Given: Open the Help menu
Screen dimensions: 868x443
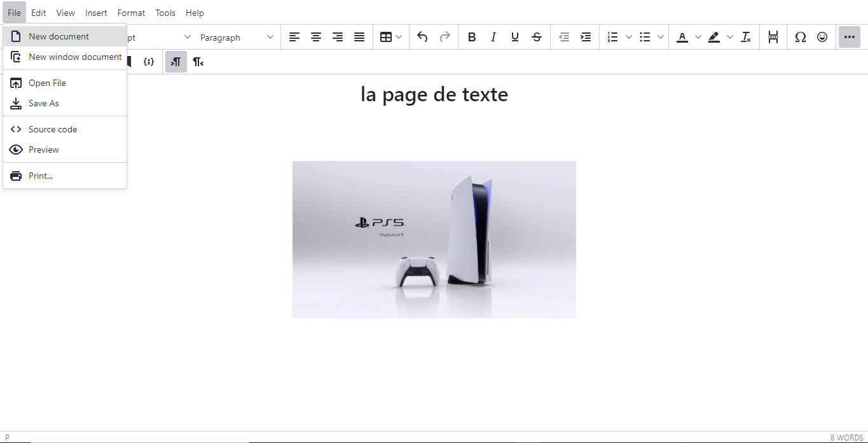Looking at the screenshot, I should point(195,13).
